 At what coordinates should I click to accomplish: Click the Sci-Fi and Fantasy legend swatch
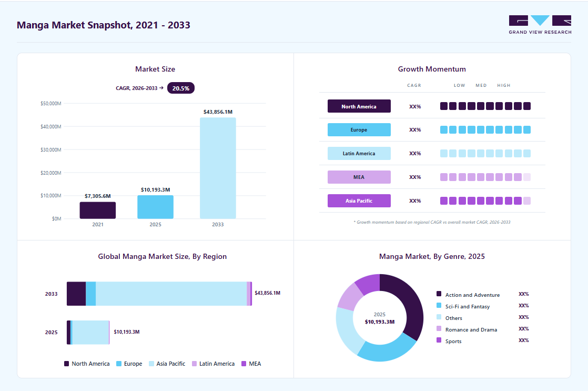pyautogui.click(x=439, y=305)
